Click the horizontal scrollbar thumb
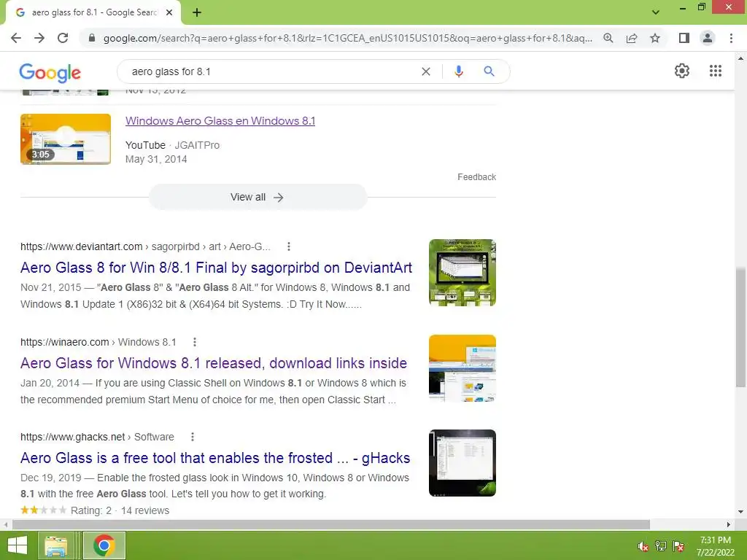 [331, 525]
